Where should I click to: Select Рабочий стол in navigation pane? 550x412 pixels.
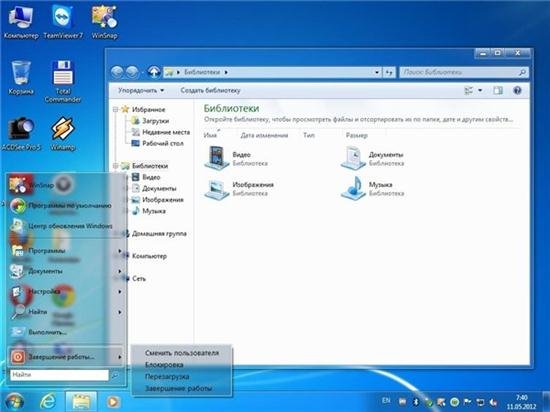click(x=157, y=143)
